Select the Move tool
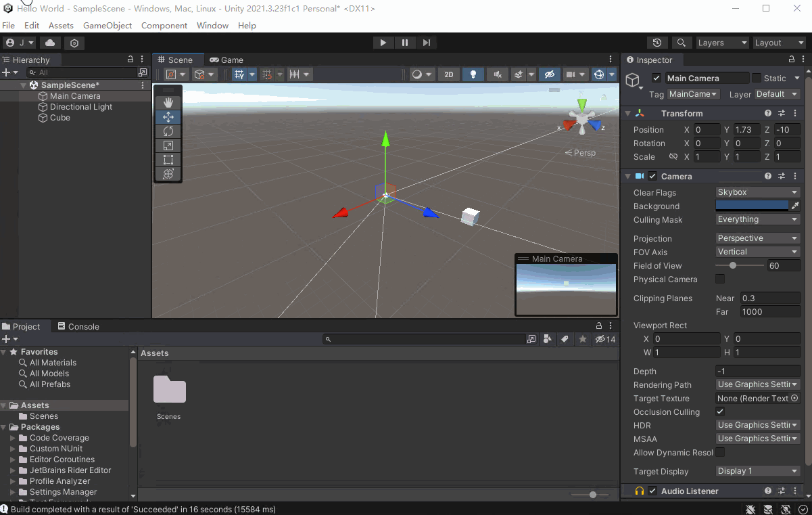This screenshot has width=812, height=515. [168, 117]
